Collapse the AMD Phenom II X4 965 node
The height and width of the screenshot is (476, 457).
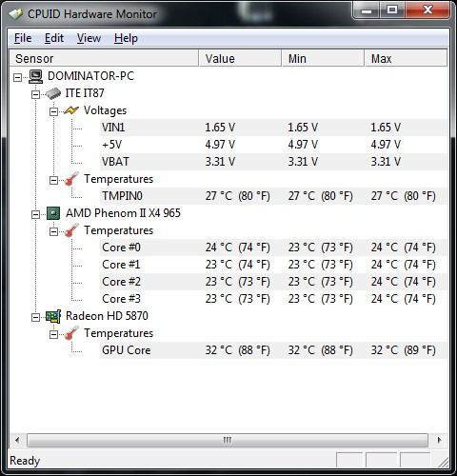point(35,214)
